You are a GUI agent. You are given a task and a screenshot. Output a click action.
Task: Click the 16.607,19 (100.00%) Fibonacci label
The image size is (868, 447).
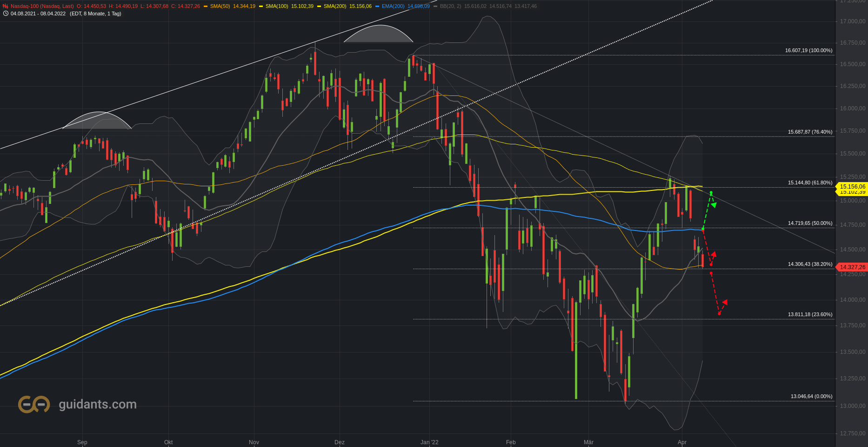808,50
